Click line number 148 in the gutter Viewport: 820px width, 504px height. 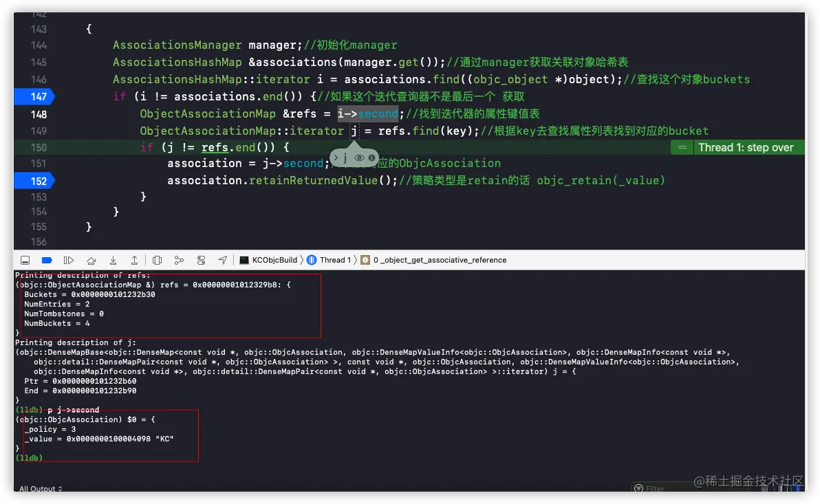[39, 114]
